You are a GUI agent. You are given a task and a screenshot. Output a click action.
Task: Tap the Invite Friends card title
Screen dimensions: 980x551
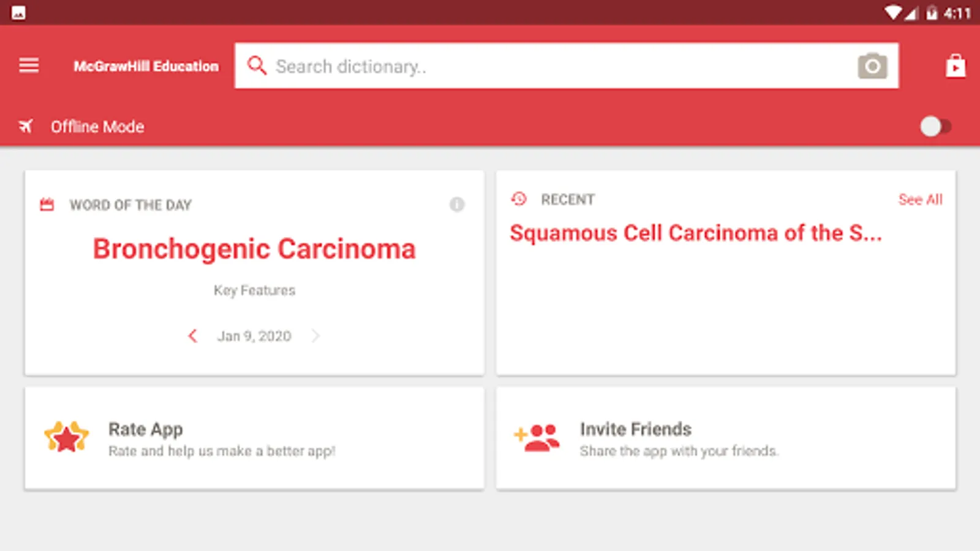(636, 429)
